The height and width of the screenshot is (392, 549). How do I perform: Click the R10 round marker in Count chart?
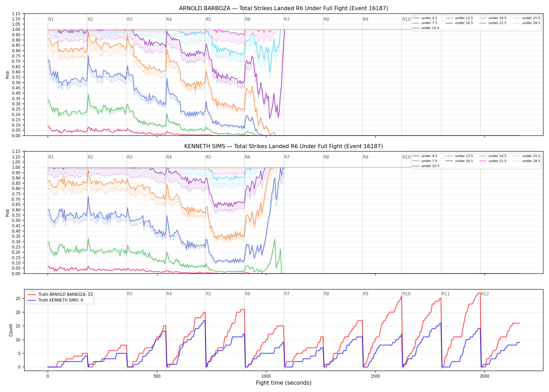pyautogui.click(x=406, y=294)
